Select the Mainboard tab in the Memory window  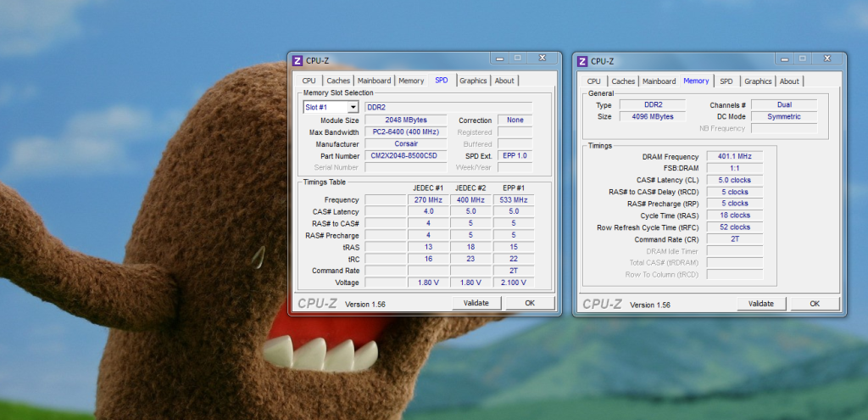coord(659,81)
